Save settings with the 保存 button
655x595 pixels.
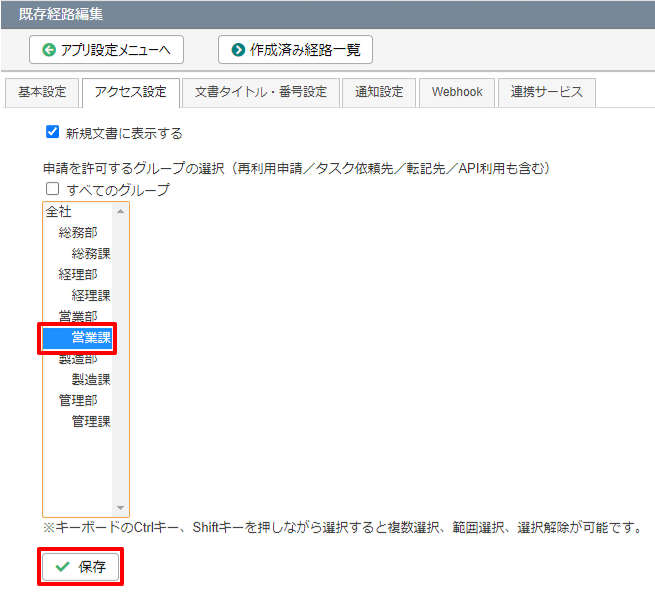pyautogui.click(x=81, y=567)
